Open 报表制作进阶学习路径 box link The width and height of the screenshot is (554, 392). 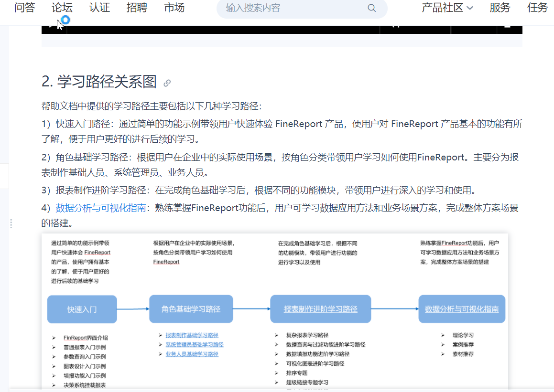tap(320, 309)
